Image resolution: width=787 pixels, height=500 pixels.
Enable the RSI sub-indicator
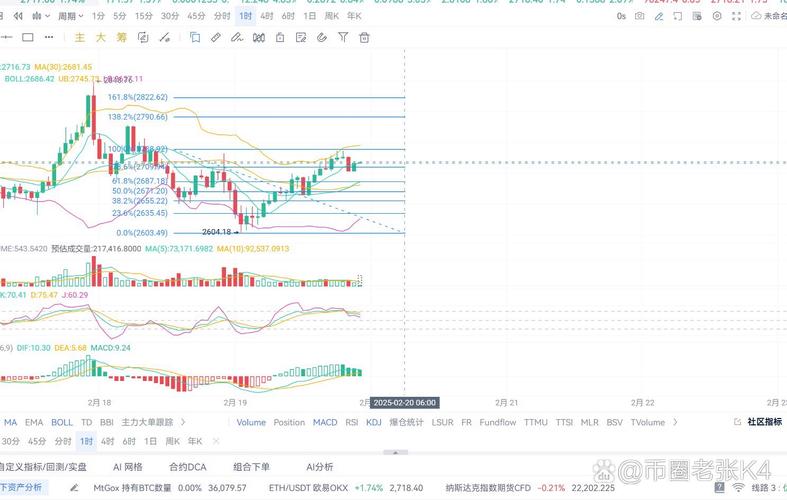click(352, 422)
